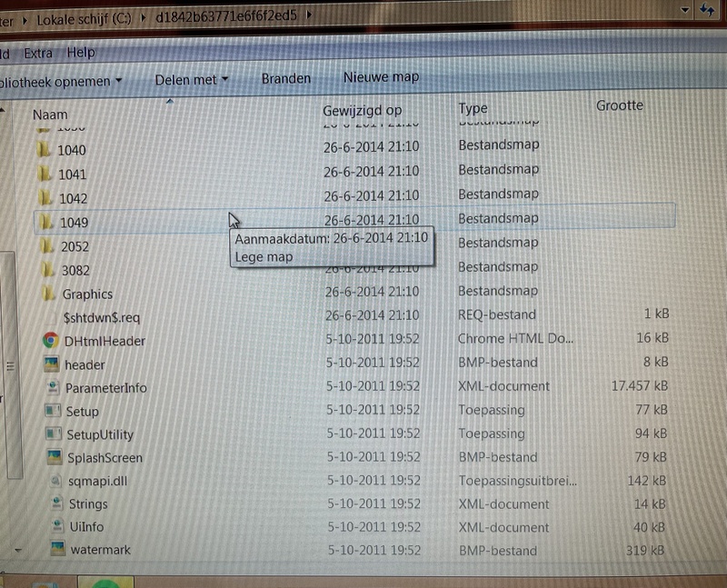727x588 pixels.
Task: Select the Graphics folder name
Action: [87, 294]
